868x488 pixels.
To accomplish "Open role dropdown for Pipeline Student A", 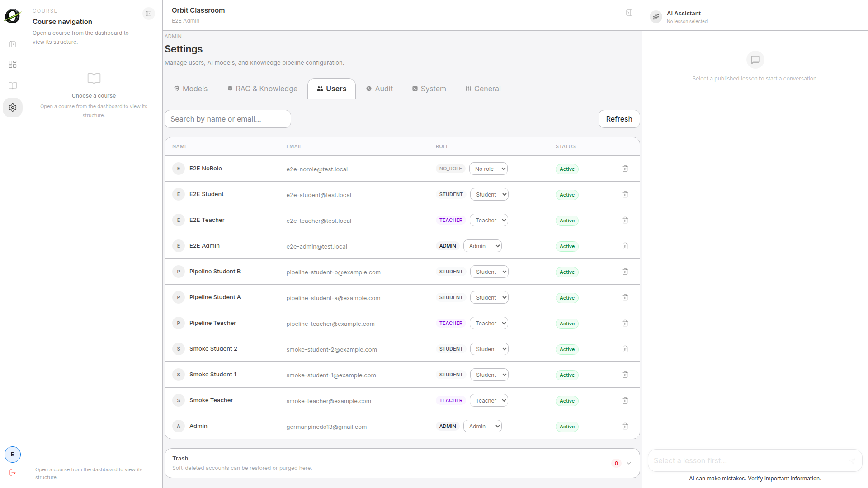I will 489,297.
